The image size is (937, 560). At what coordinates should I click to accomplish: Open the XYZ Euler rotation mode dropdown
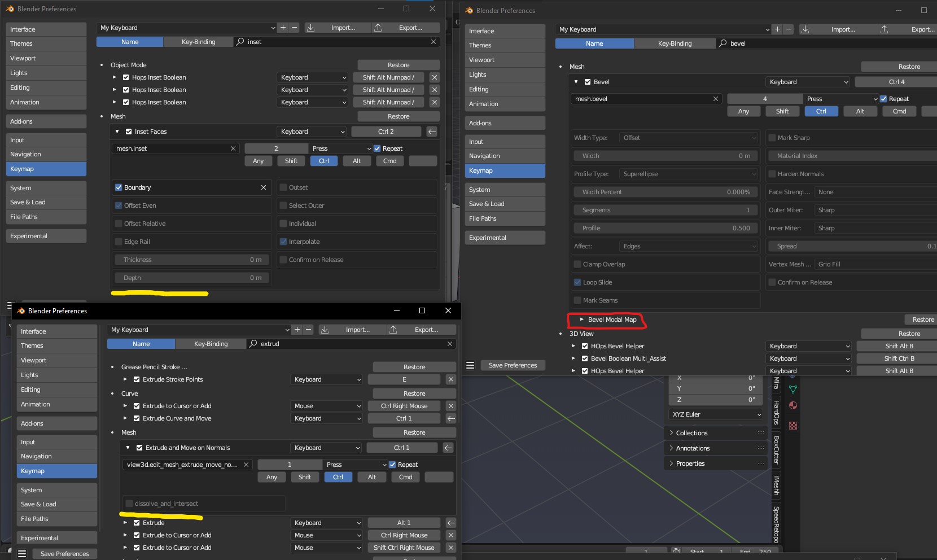coord(716,414)
